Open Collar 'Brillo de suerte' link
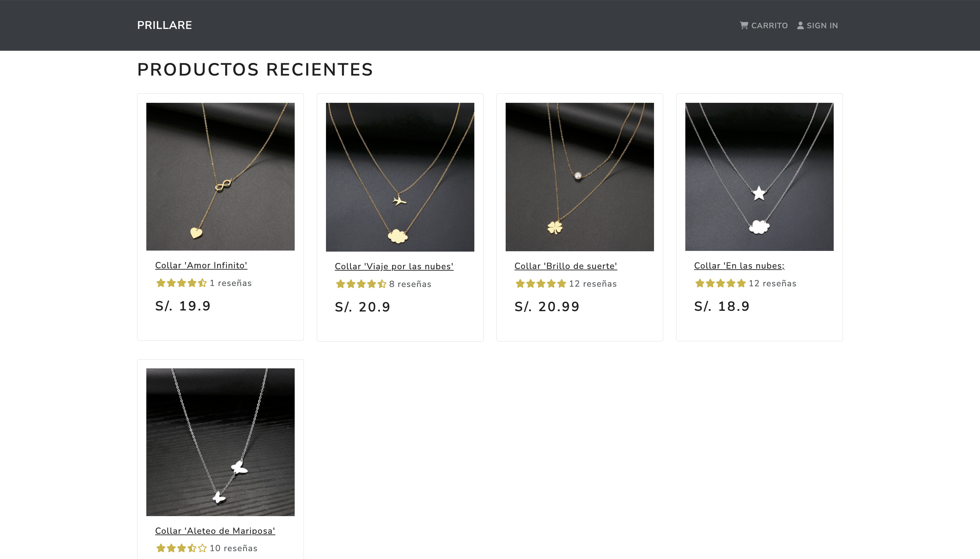Screen dimensions: 980x559 (566, 266)
